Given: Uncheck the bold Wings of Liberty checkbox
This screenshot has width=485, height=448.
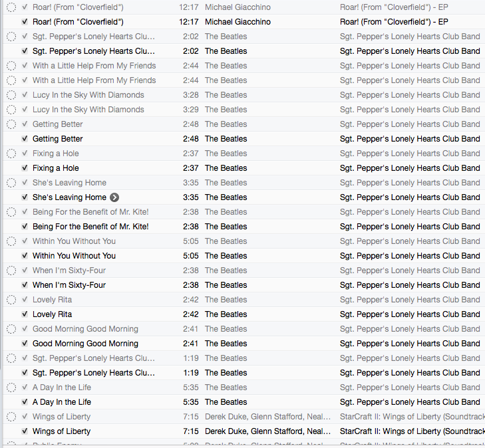Looking at the screenshot, I should [25, 431].
